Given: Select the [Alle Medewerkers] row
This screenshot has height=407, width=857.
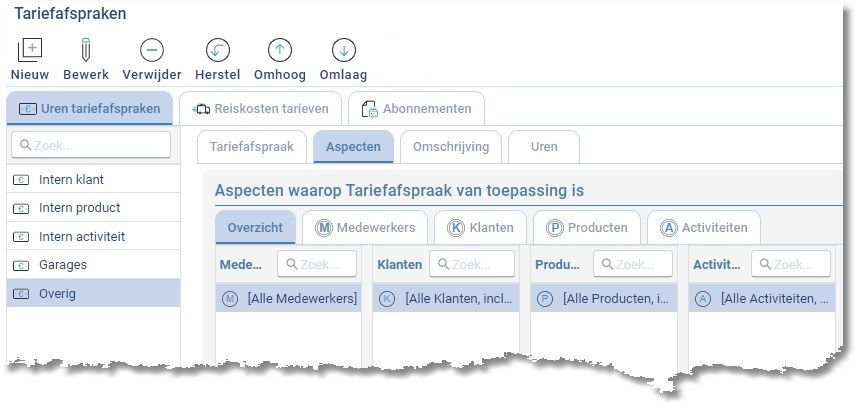Looking at the screenshot, I should pyautogui.click(x=290, y=299).
